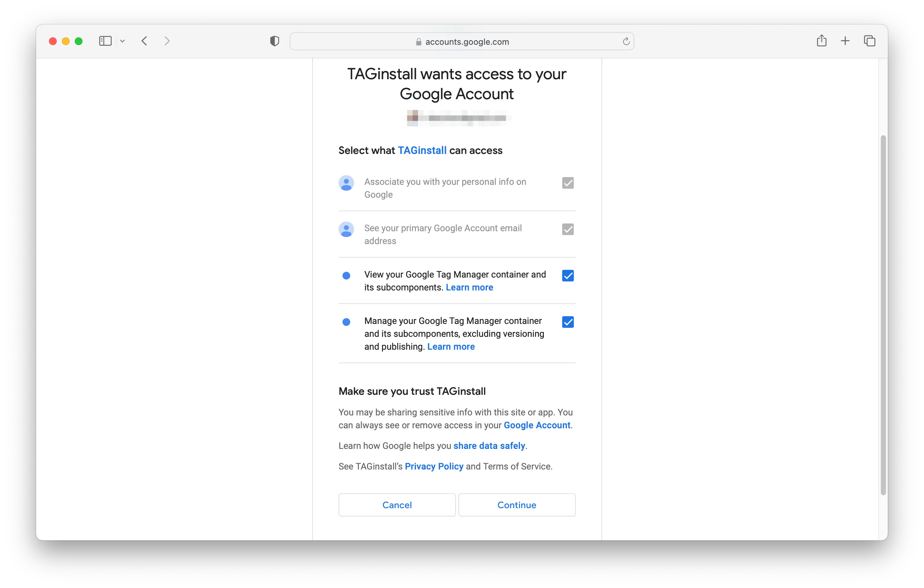This screenshot has height=588, width=924.
Task: Follow the share data safely link
Action: pyautogui.click(x=489, y=446)
